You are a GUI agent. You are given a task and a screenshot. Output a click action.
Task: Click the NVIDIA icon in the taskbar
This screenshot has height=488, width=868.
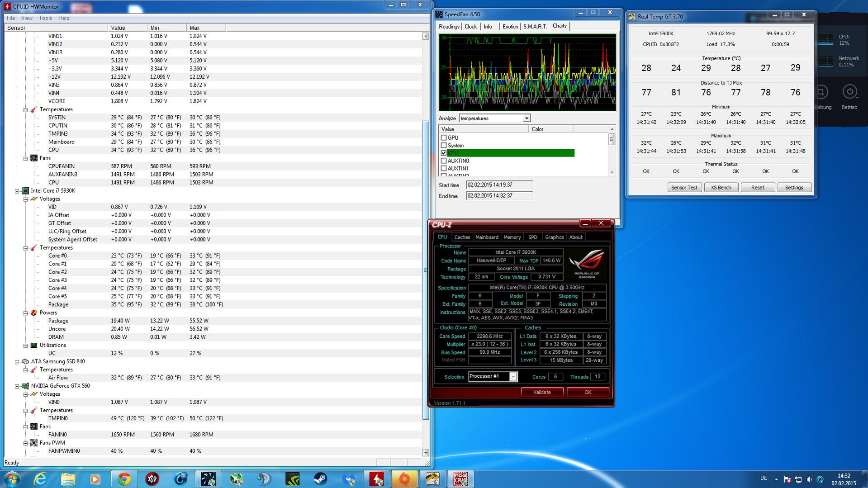click(x=292, y=479)
